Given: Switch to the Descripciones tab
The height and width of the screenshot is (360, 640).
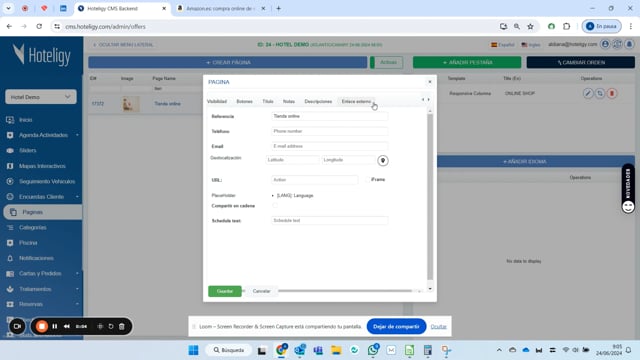Looking at the screenshot, I should tap(318, 102).
